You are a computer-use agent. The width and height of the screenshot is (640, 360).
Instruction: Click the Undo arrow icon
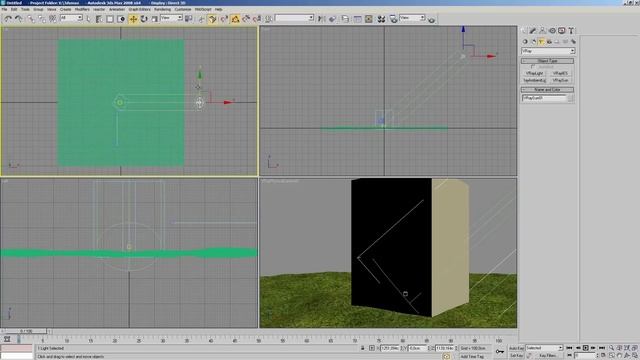[8, 19]
